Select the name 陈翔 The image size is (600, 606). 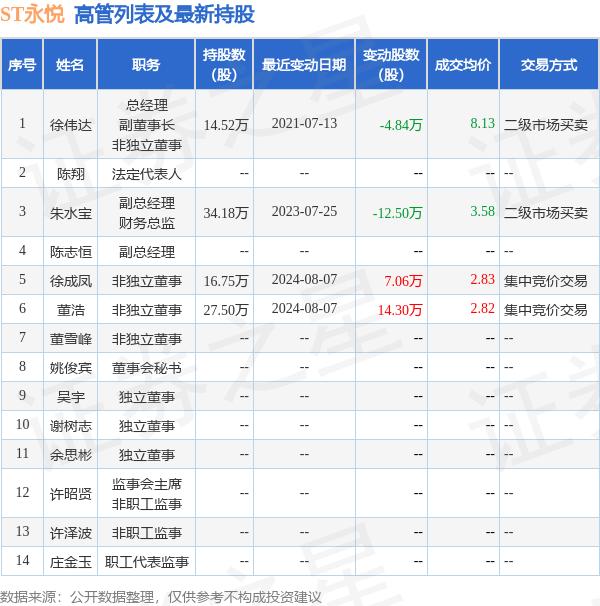[71, 174]
